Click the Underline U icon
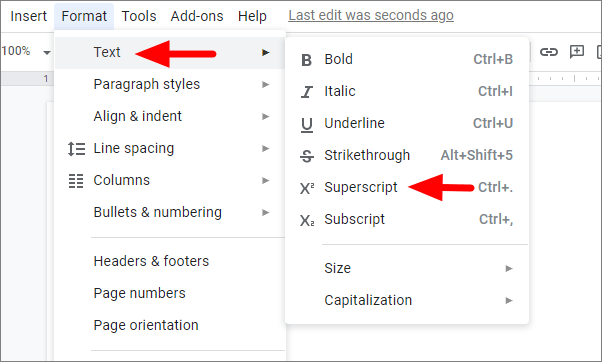Screen dimensions: 602x362 (x=306, y=124)
